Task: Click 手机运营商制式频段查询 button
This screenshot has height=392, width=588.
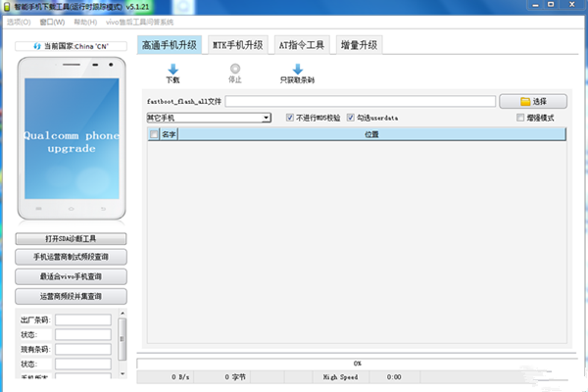Action: point(71,257)
